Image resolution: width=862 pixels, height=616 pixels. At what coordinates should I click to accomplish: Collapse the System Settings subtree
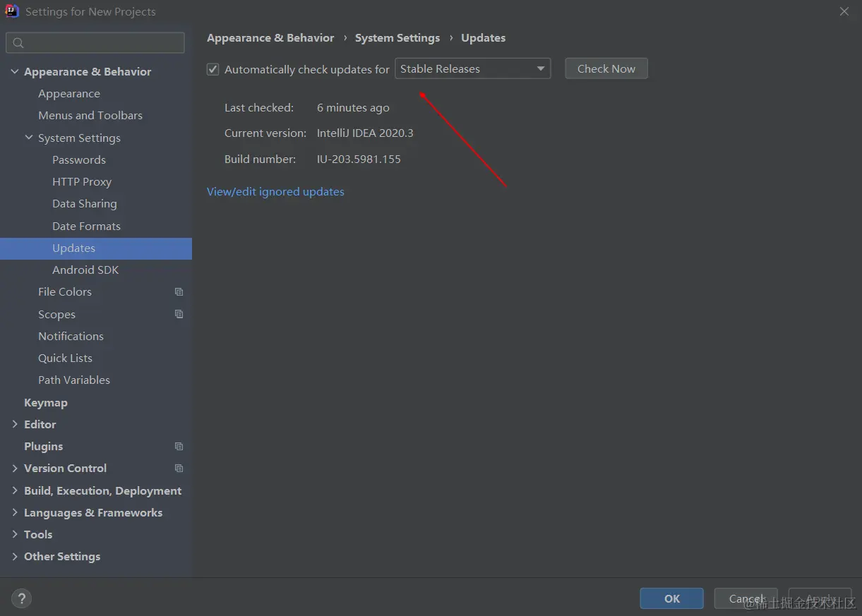pos(29,138)
